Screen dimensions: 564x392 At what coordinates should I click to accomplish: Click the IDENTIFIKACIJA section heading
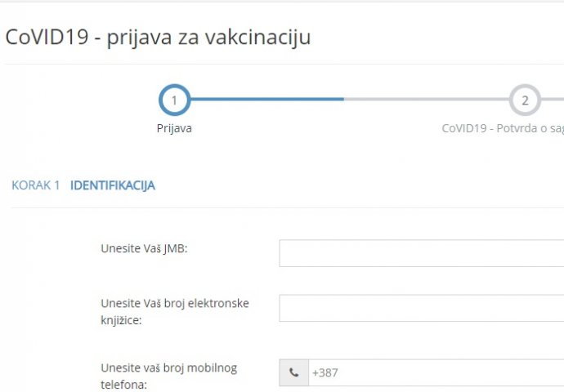tap(113, 185)
